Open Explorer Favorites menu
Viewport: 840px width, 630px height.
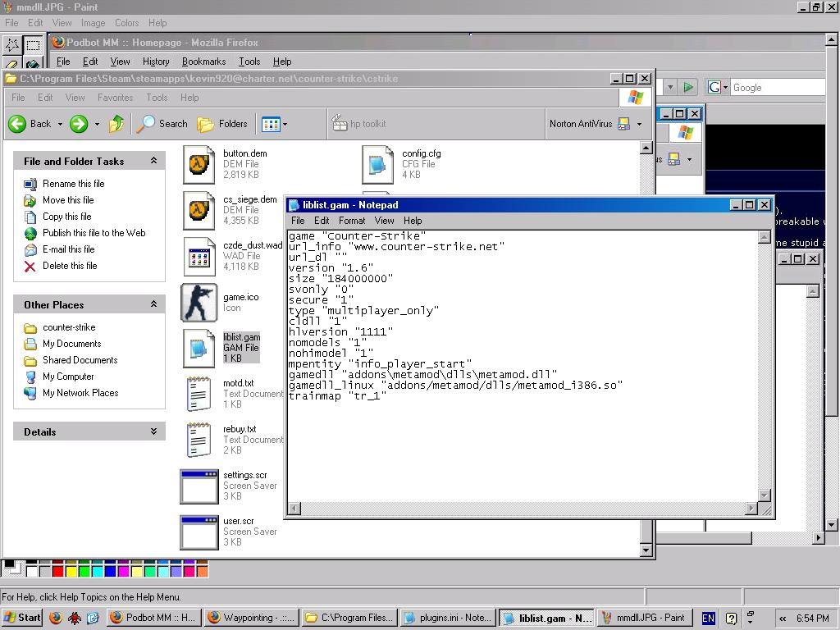point(115,98)
